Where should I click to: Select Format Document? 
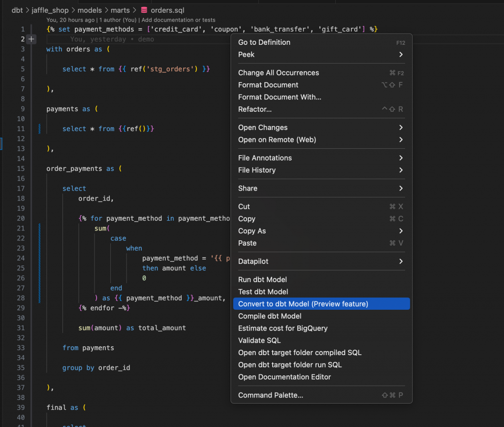pyautogui.click(x=321, y=85)
